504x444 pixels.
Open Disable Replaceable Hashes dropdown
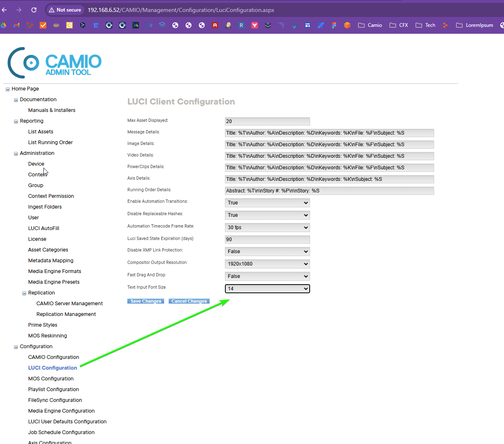(x=268, y=215)
